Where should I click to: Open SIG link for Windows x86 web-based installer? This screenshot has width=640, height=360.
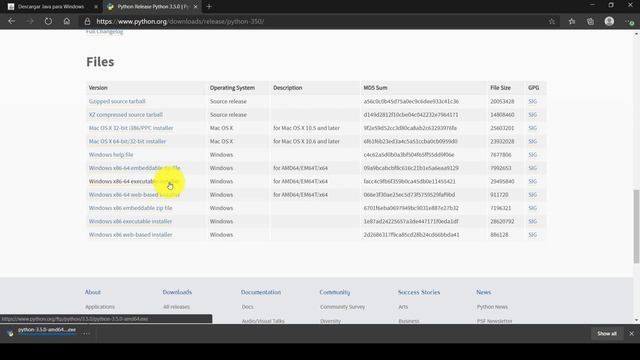point(533,235)
